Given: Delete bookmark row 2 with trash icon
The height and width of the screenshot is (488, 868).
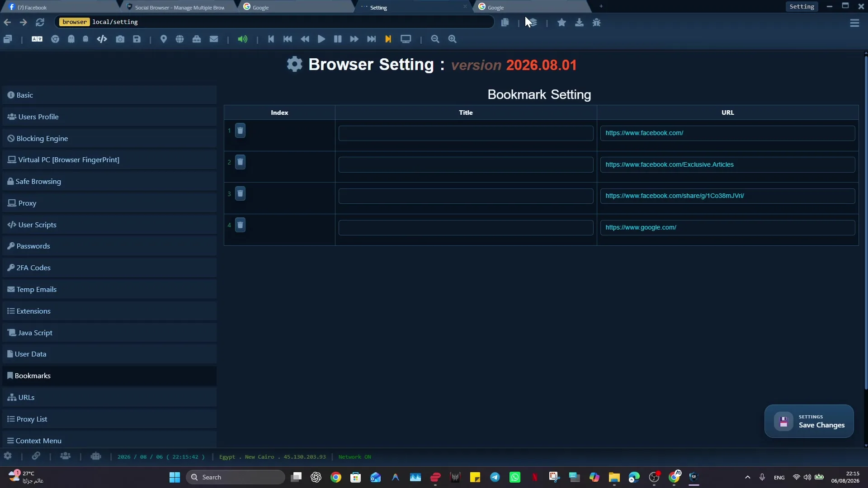Looking at the screenshot, I should [241, 162].
